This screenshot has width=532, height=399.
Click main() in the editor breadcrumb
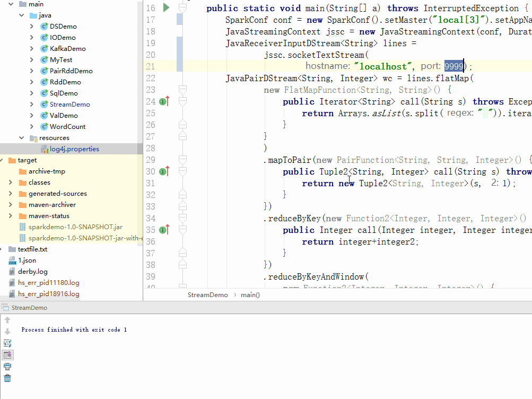(x=250, y=295)
